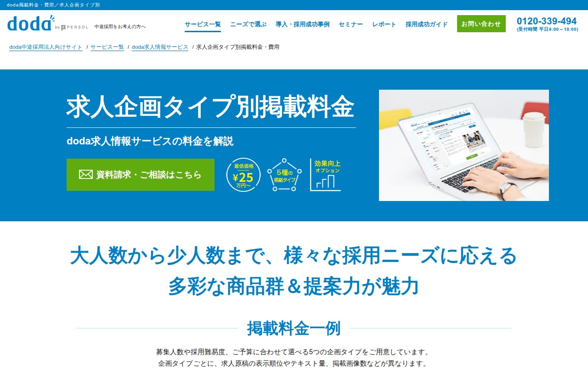The width and height of the screenshot is (588, 368).
Task: Click the 受付時間 平日9:00～18:00 text
Action: click(547, 29)
